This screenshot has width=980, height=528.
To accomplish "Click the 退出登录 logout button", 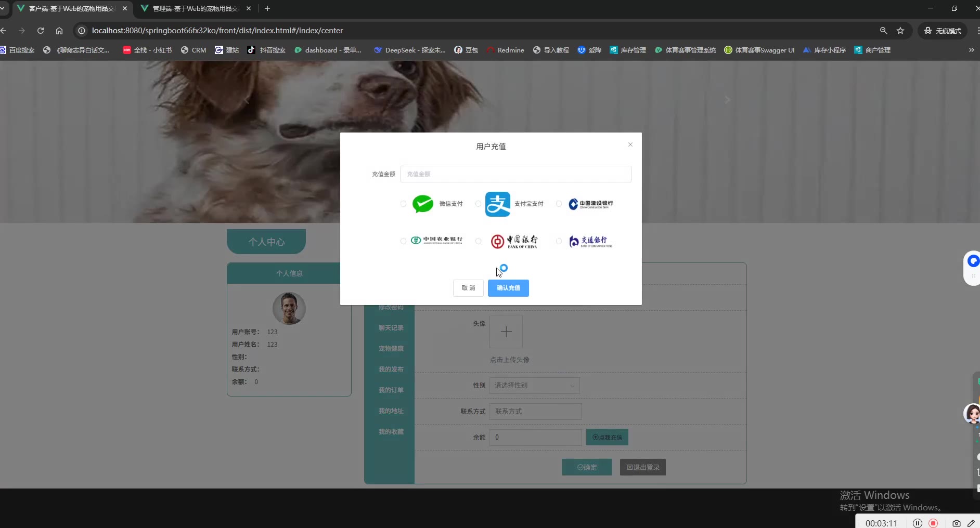I will click(643, 467).
